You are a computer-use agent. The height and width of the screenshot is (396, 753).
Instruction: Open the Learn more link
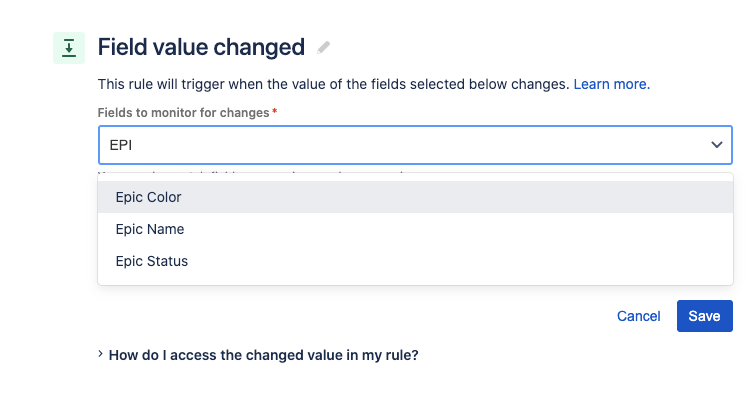tap(611, 84)
